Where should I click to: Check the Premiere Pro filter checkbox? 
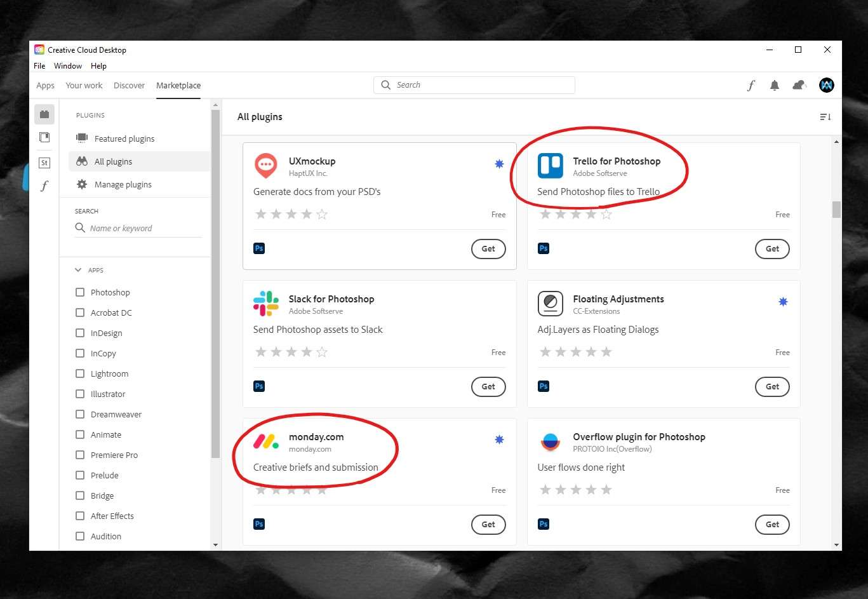(80, 455)
